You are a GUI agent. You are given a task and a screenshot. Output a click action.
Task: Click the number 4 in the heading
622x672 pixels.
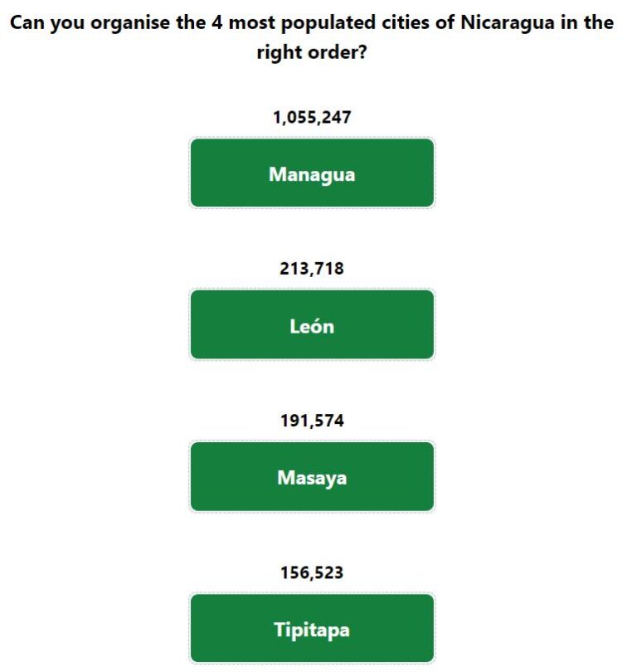click(x=216, y=22)
